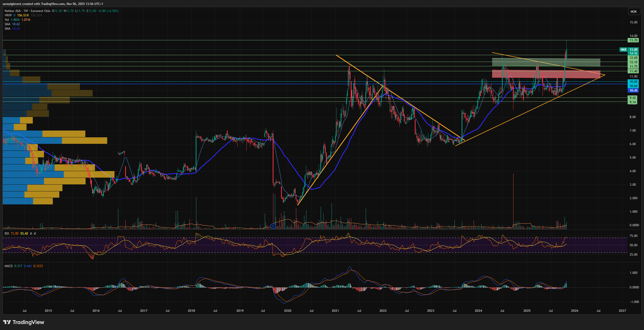This screenshot has height=330, width=644.
Task: Click the 12.60 green price label
Action: (x=633, y=58)
